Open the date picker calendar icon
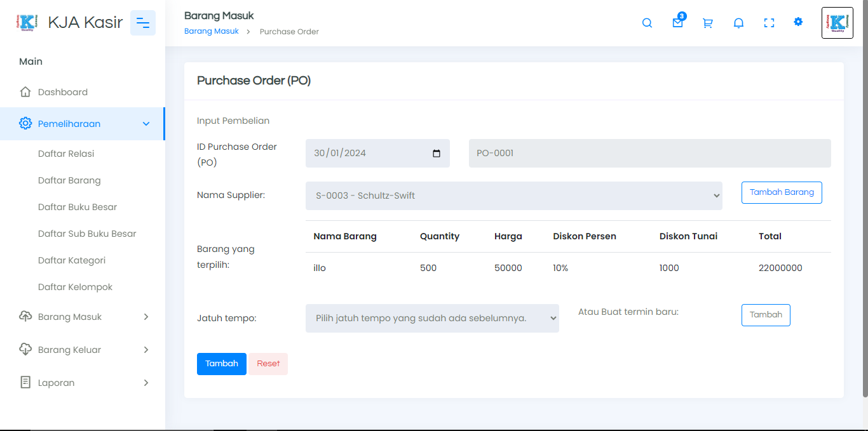 (x=437, y=153)
